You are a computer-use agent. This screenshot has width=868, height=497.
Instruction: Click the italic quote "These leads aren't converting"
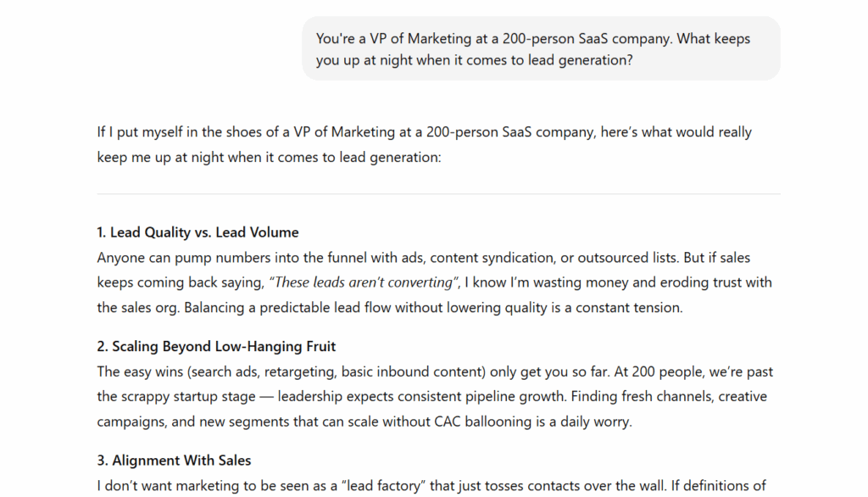click(364, 282)
